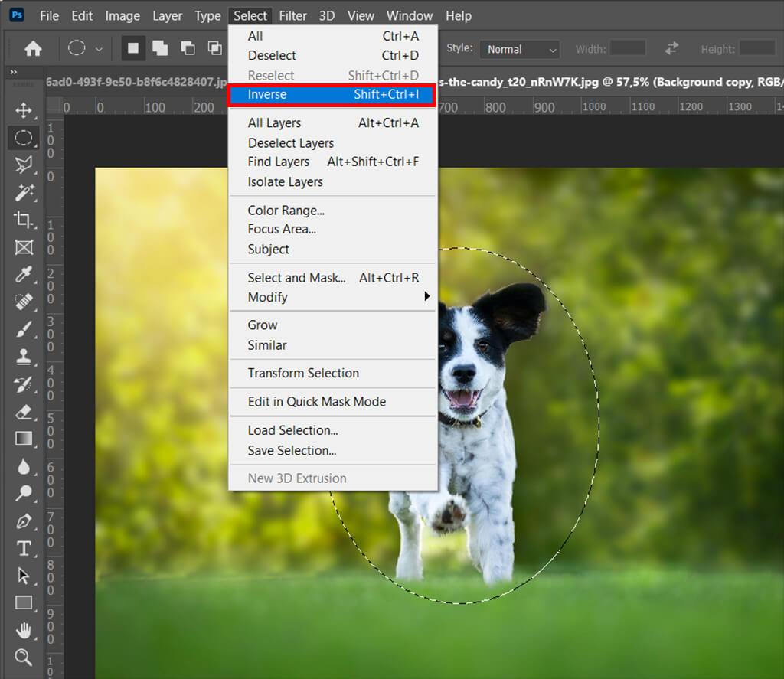Open the Help menu
Image resolution: width=784 pixels, height=679 pixels.
(459, 16)
